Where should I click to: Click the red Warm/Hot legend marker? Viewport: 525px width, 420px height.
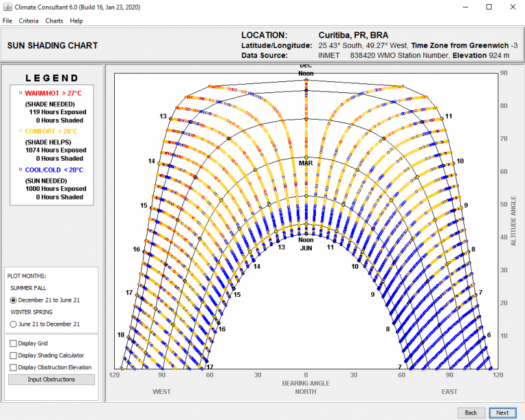21,92
